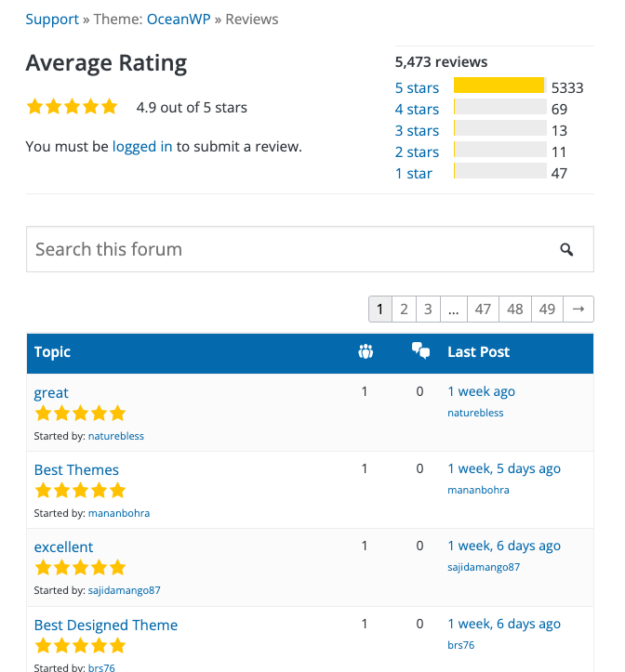Click stars under 'Best Themes' review
Screen dimensions: 625x672
pyautogui.click(x=79, y=491)
